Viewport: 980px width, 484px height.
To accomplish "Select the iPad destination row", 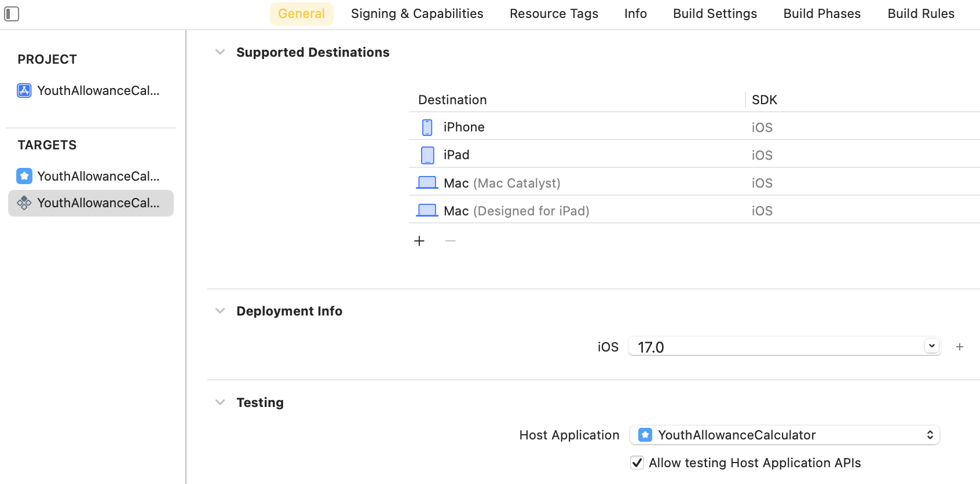I will tap(694, 155).
